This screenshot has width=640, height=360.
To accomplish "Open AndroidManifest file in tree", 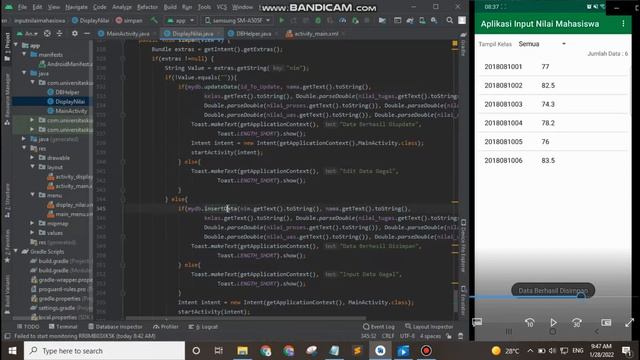I will (65, 64).
